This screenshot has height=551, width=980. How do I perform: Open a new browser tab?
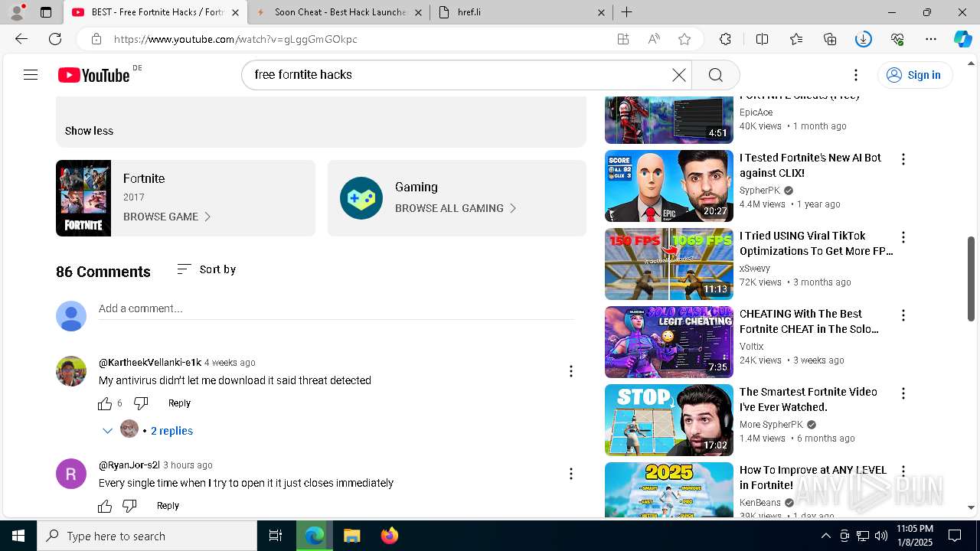tap(626, 12)
